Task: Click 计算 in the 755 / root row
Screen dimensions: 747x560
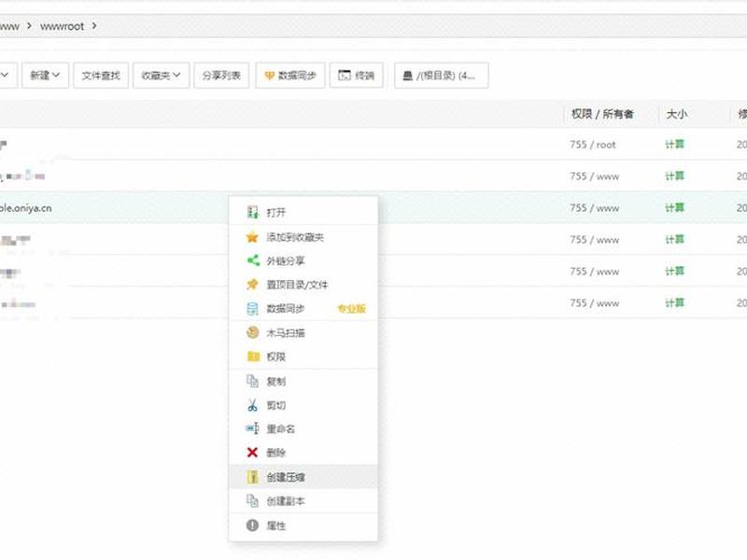Action: 674,144
